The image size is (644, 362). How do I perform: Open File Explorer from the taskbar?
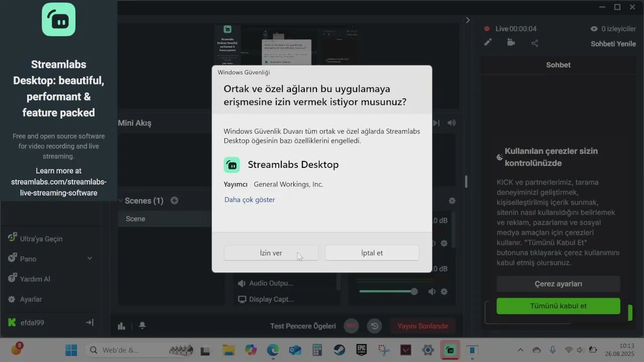pyautogui.click(x=228, y=350)
